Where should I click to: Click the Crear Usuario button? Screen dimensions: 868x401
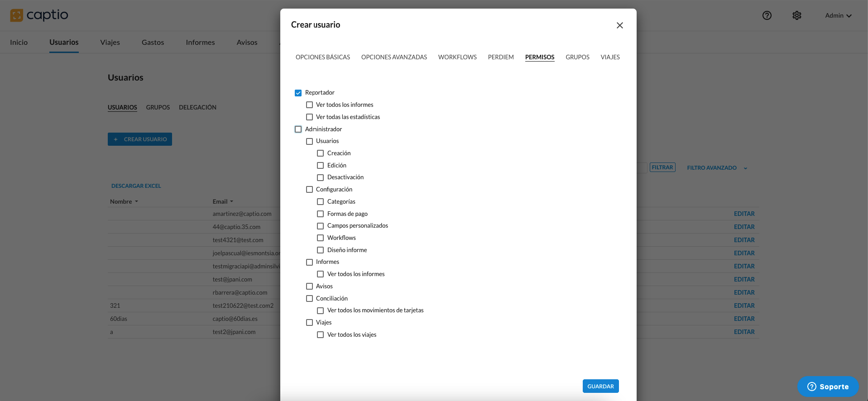point(140,139)
